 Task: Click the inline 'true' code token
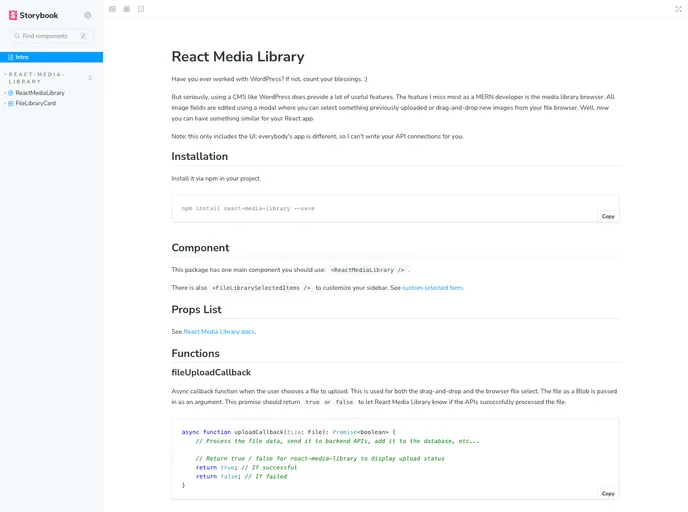point(312,402)
